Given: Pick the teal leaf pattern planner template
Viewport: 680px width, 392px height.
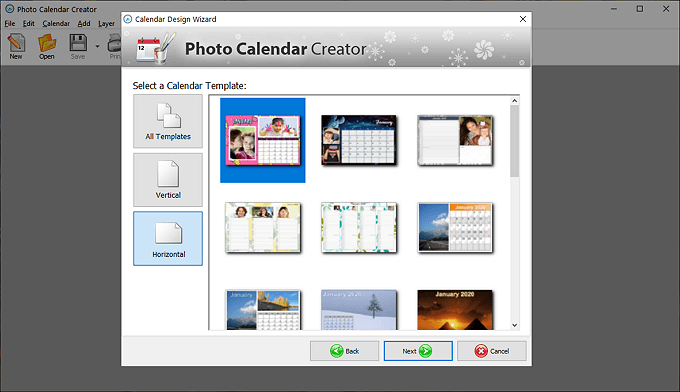Looking at the screenshot, I should (359, 227).
